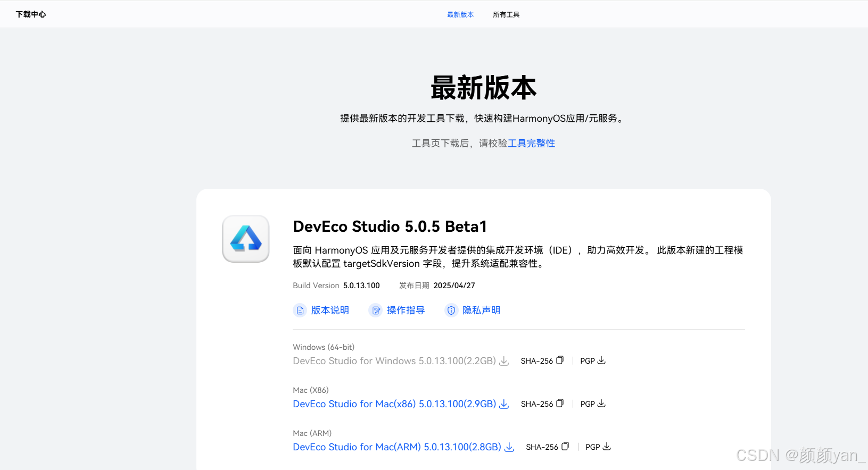Click the 操作指导 edit icon
Viewport: 868px width, 470px height.
click(376, 310)
